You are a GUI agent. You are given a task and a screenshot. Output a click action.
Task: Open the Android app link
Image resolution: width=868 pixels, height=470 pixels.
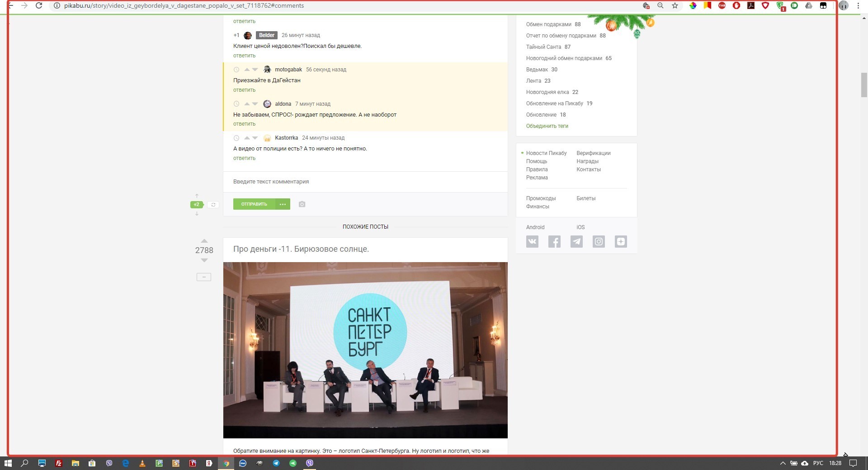tap(535, 227)
